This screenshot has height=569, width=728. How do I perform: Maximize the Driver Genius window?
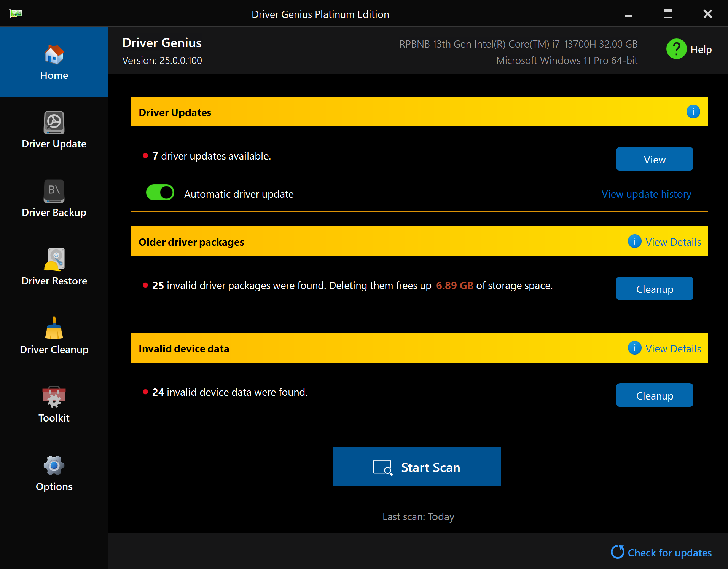668,14
